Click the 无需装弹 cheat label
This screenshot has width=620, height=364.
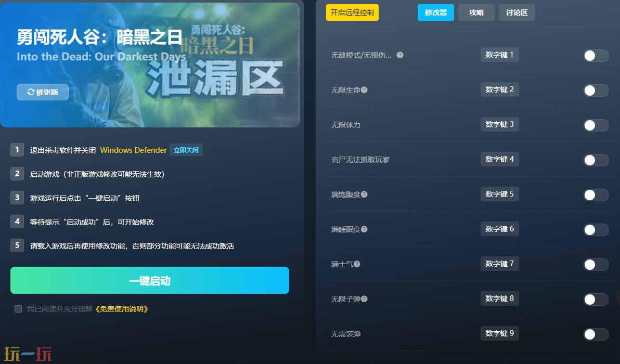click(345, 334)
